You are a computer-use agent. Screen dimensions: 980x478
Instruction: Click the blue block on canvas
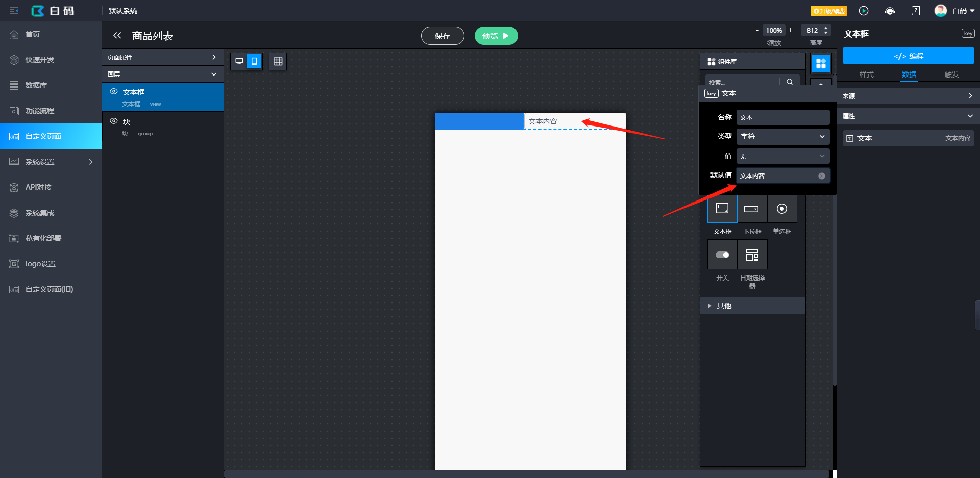pyautogui.click(x=479, y=121)
